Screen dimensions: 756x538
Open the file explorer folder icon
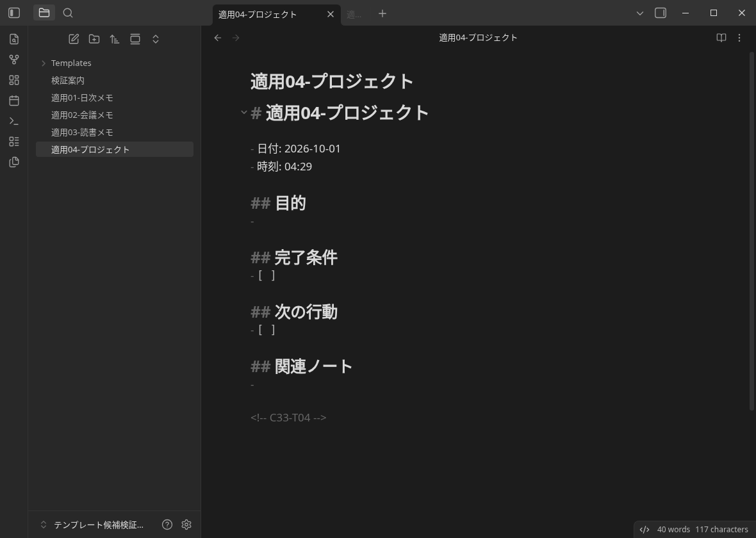(x=44, y=13)
